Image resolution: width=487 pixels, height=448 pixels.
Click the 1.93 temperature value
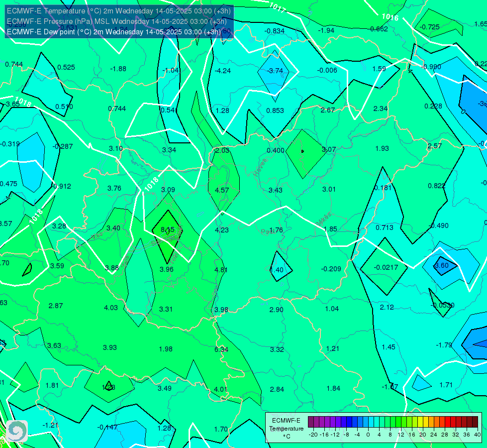tap(382, 148)
